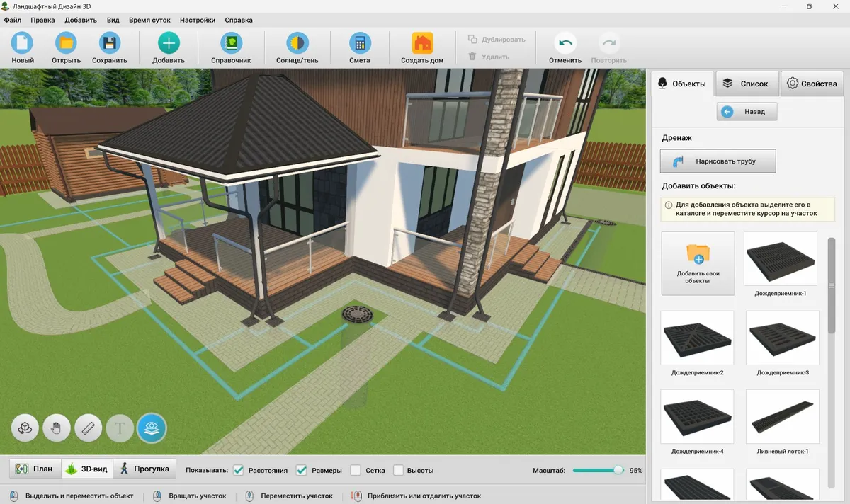
Task: Click Удалить trash item in toolbar
Action: click(489, 57)
